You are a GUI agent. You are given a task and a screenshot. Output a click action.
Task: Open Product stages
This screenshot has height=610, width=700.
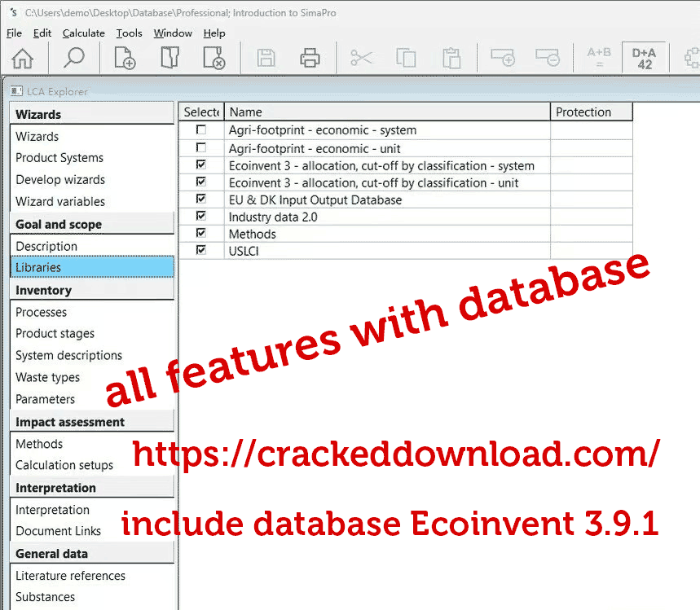point(55,334)
